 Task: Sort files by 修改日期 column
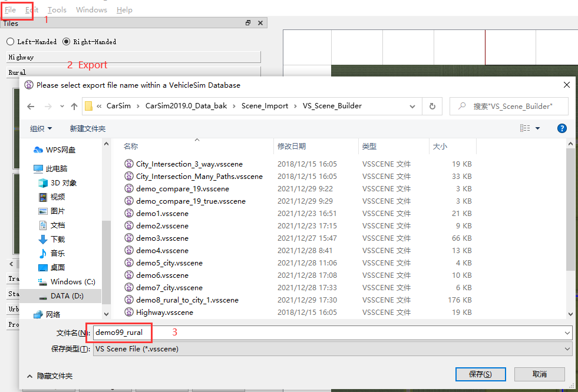292,146
